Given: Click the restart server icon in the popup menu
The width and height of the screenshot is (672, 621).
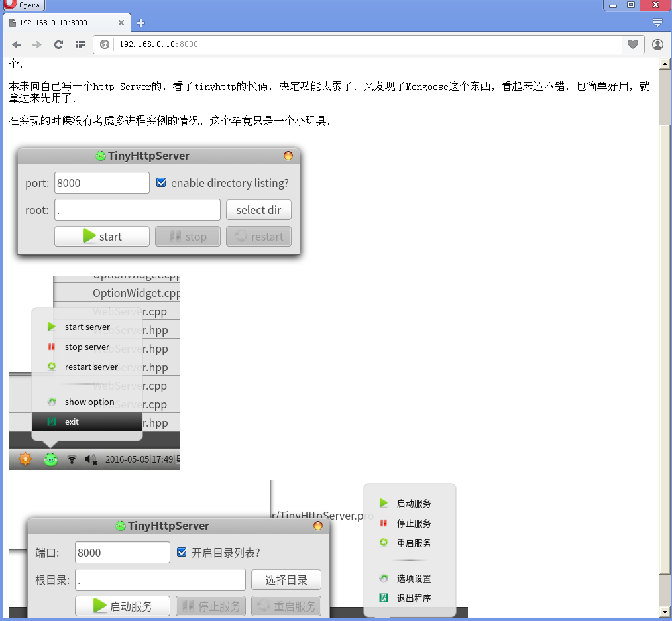Looking at the screenshot, I should pyautogui.click(x=51, y=367).
